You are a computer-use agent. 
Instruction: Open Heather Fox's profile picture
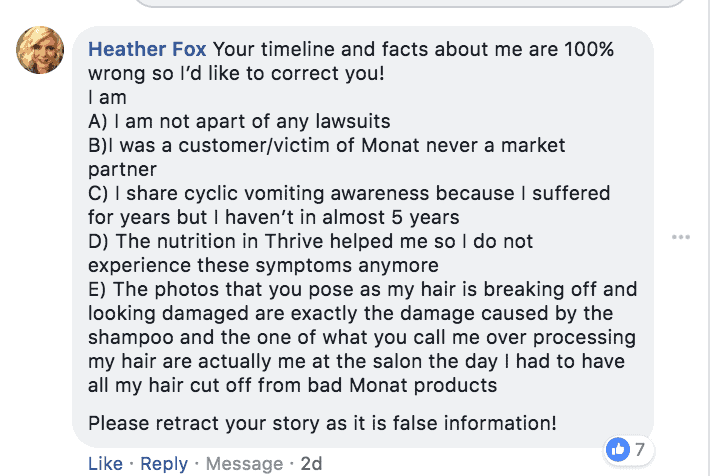coord(40,50)
